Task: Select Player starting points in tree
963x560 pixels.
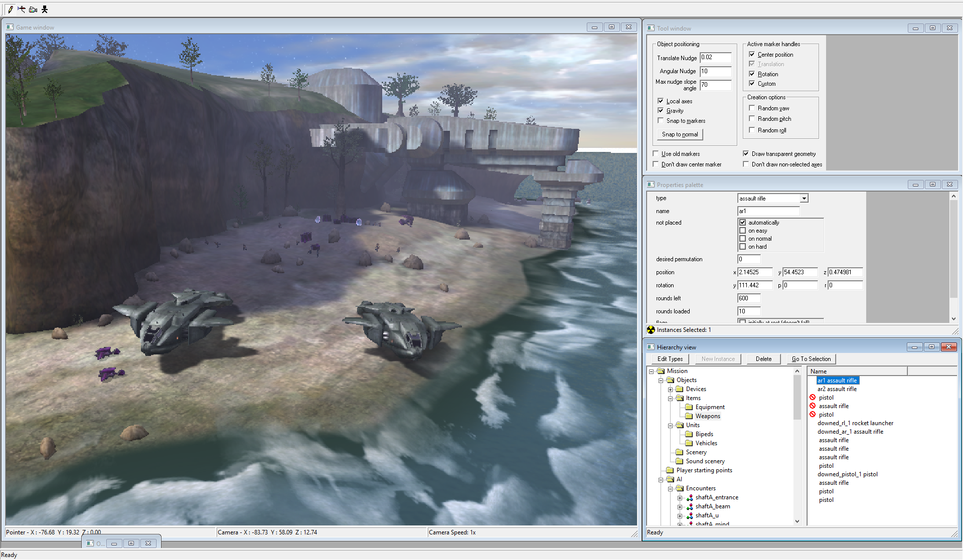Action: [x=704, y=470]
